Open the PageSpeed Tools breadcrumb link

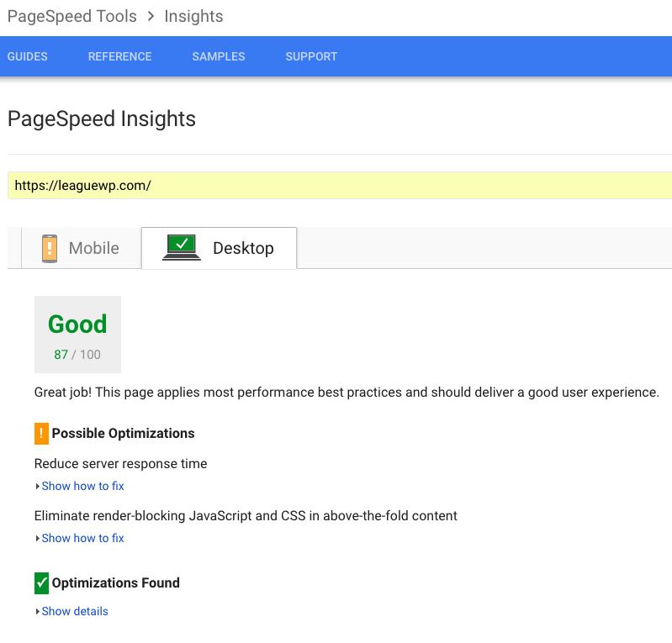click(x=72, y=16)
